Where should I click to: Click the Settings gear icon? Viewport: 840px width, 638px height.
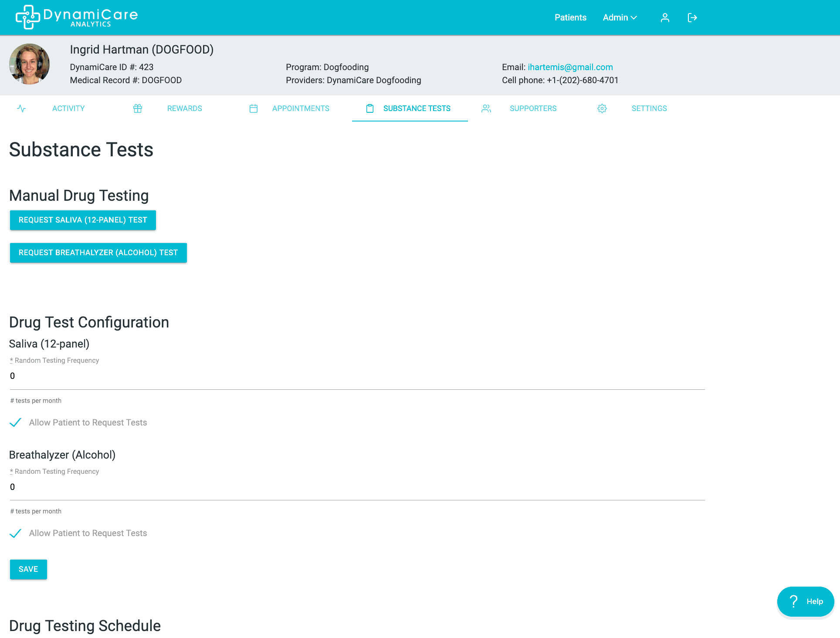click(x=602, y=108)
